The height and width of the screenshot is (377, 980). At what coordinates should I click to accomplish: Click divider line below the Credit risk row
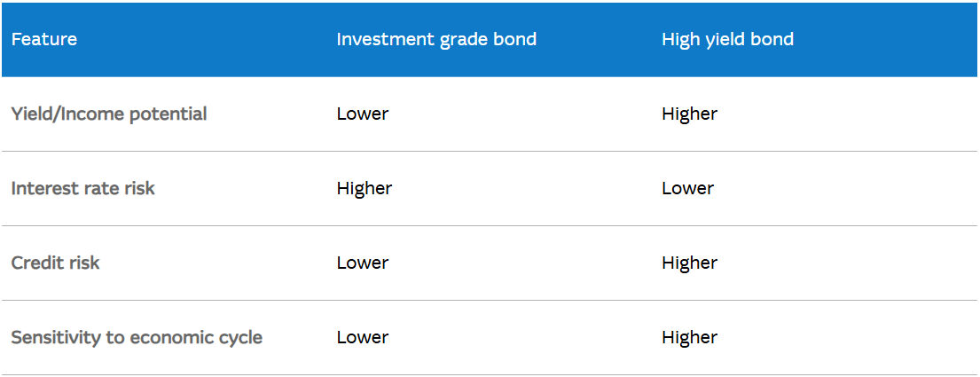point(488,300)
